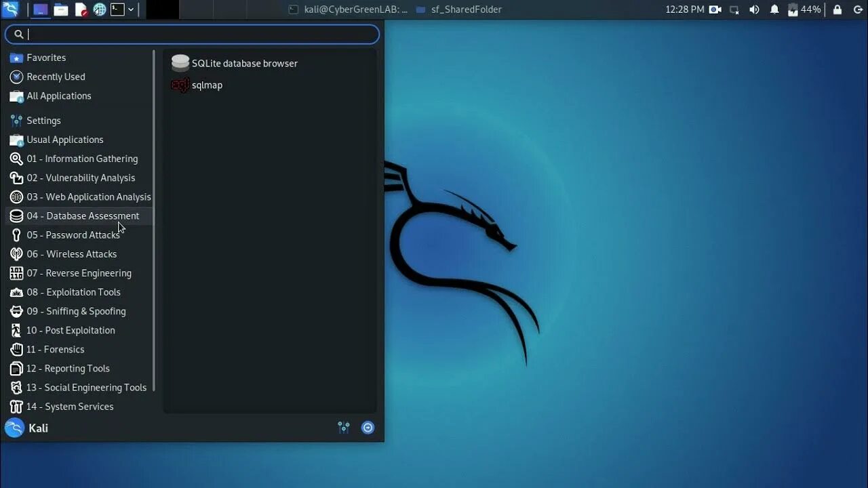Launch the text editor panel icon
Image resolution: width=868 pixels, height=488 pixels.
[81, 9]
